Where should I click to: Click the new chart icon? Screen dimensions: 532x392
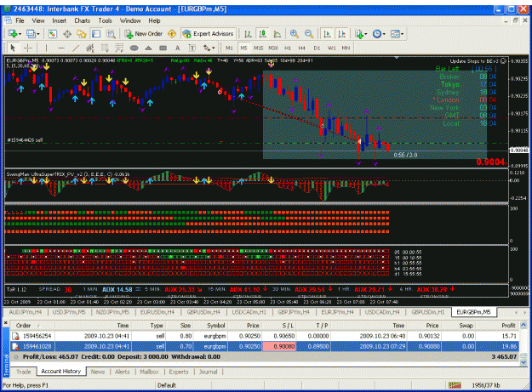coord(13,34)
